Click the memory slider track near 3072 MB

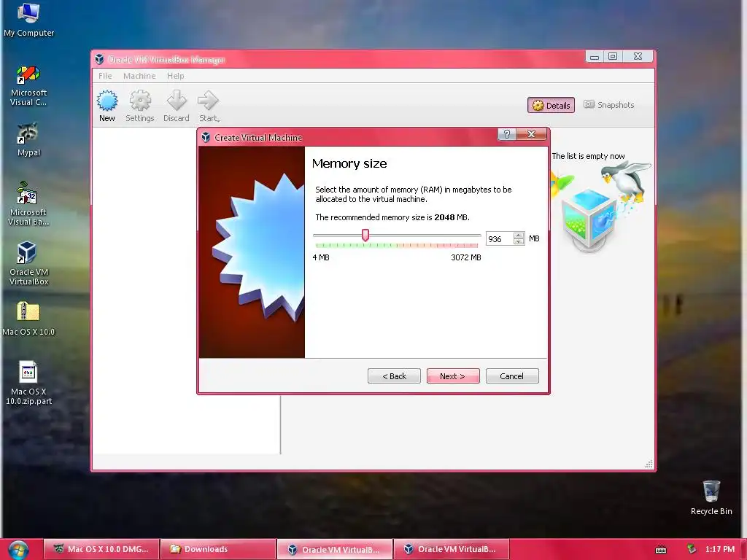click(477, 236)
